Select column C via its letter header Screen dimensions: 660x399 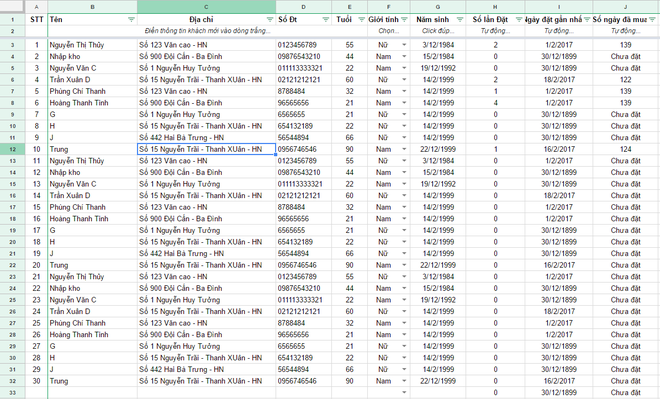coord(206,7)
